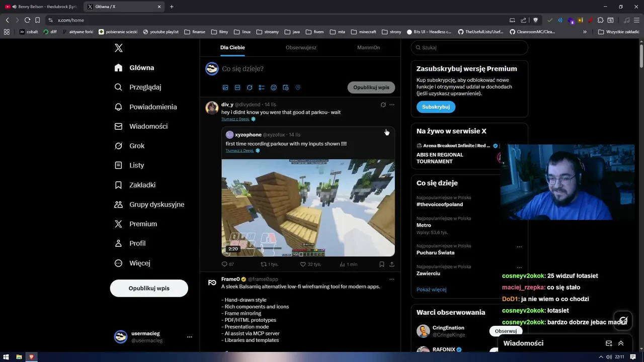Open the emoji picker in composer

tap(274, 87)
